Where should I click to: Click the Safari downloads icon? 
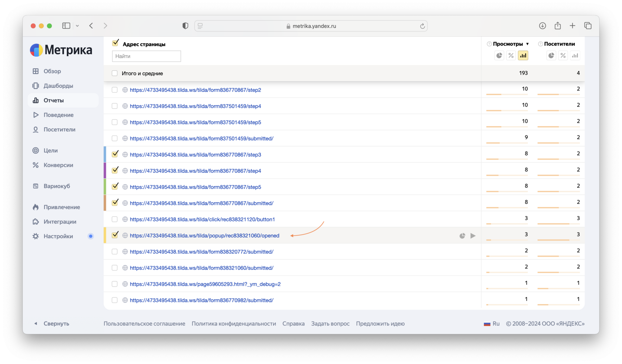pyautogui.click(x=542, y=26)
